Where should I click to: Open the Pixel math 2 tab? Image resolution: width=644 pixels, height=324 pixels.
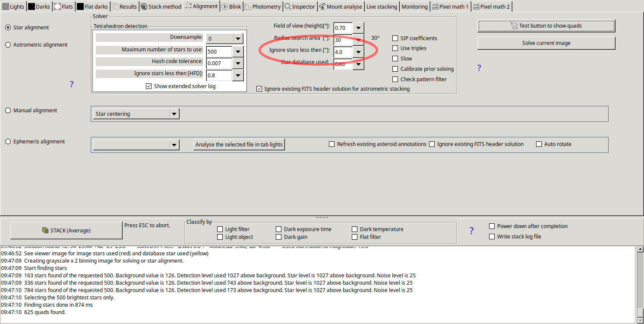point(491,6)
